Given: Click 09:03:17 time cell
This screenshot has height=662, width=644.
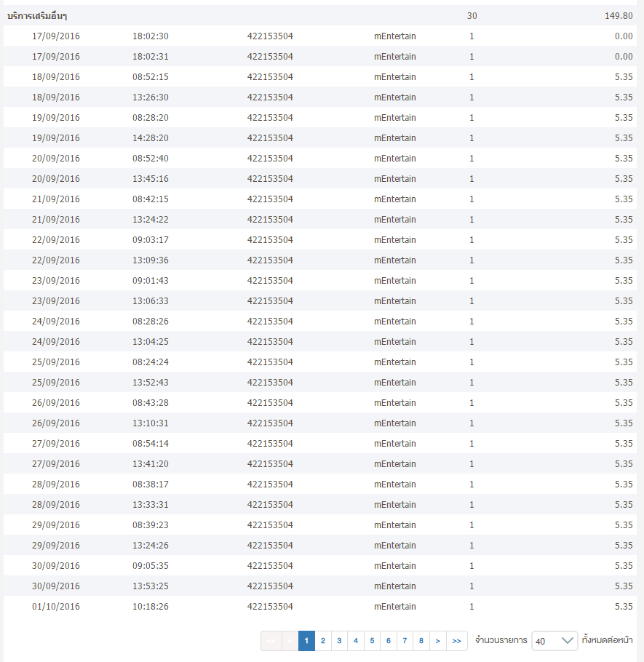Looking at the screenshot, I should (151, 240).
